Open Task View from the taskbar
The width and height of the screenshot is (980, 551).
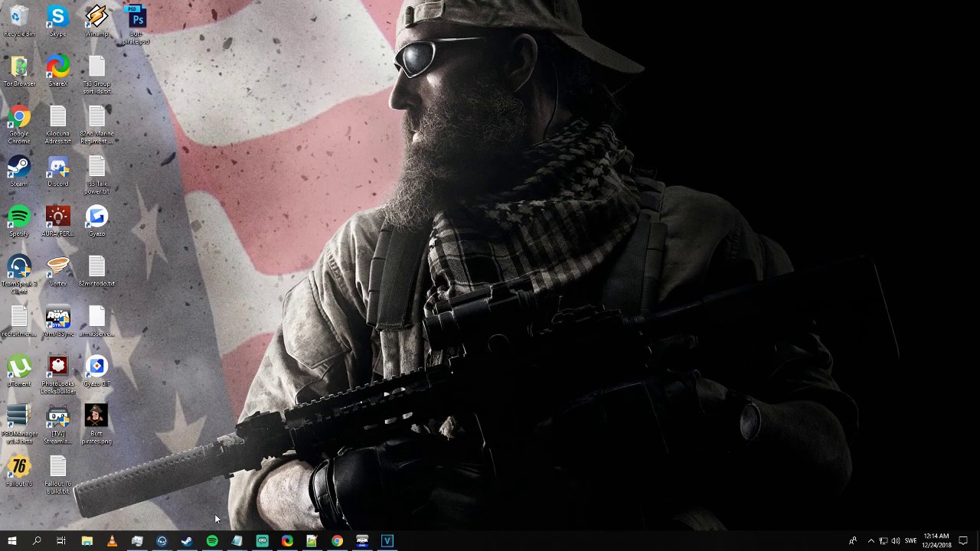tap(61, 541)
